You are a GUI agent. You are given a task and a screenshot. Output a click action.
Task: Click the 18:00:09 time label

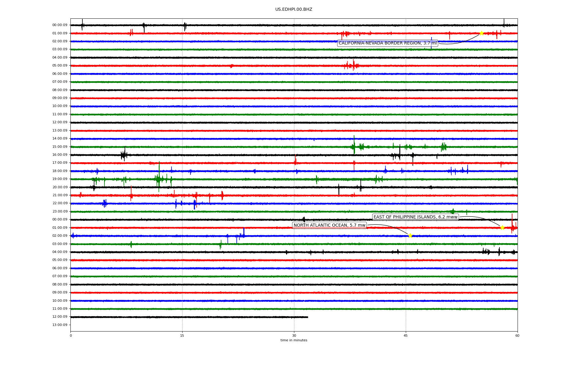coord(60,171)
